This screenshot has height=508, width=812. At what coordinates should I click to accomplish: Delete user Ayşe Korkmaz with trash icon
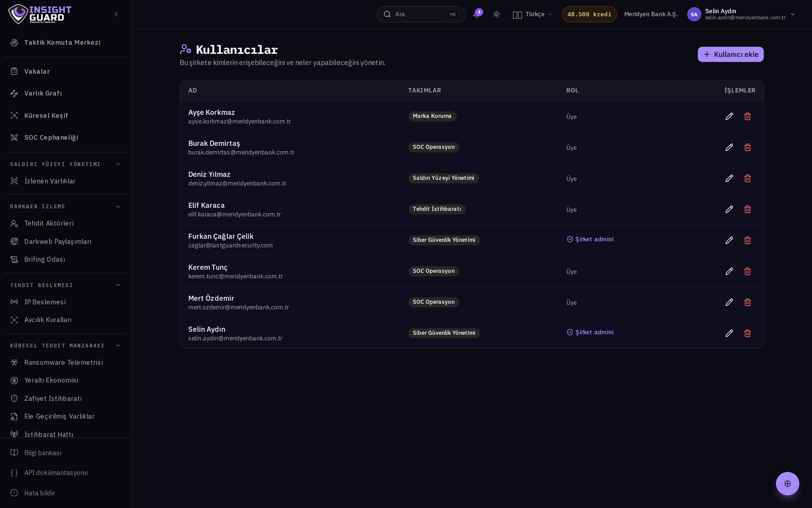tap(748, 116)
